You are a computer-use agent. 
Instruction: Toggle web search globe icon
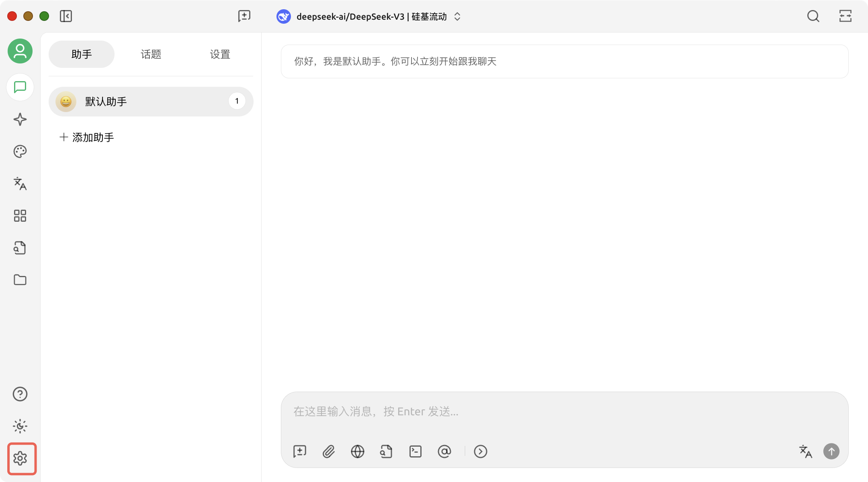[x=358, y=451]
